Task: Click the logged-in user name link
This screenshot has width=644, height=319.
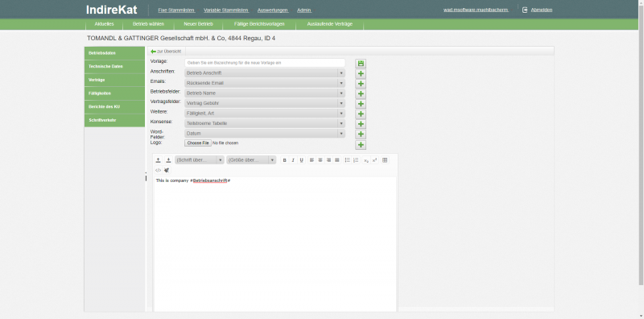Action: [x=476, y=10]
